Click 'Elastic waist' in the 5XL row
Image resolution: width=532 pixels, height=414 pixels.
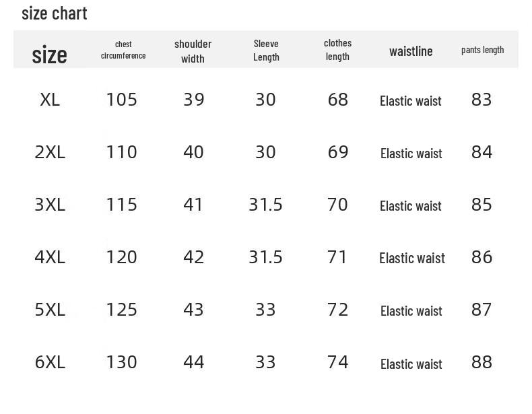411,310
